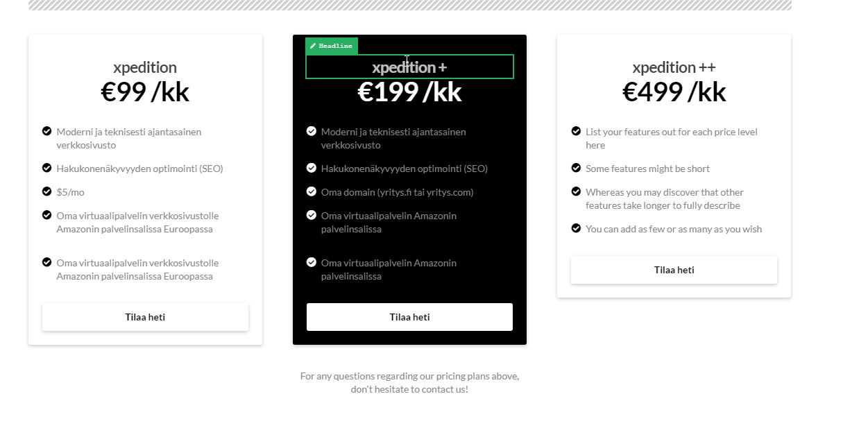Click checkmark beside "Some features might be short"
The image size is (868, 428).
[x=576, y=168]
